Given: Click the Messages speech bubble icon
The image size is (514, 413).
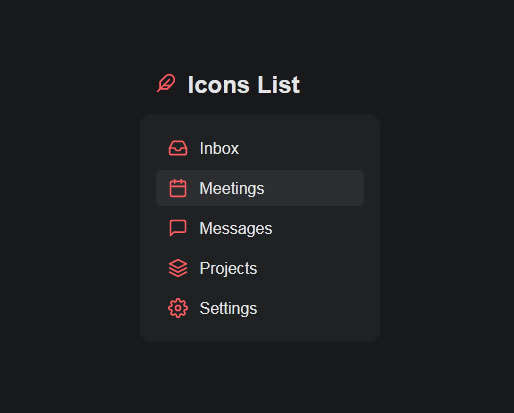Looking at the screenshot, I should [x=178, y=228].
